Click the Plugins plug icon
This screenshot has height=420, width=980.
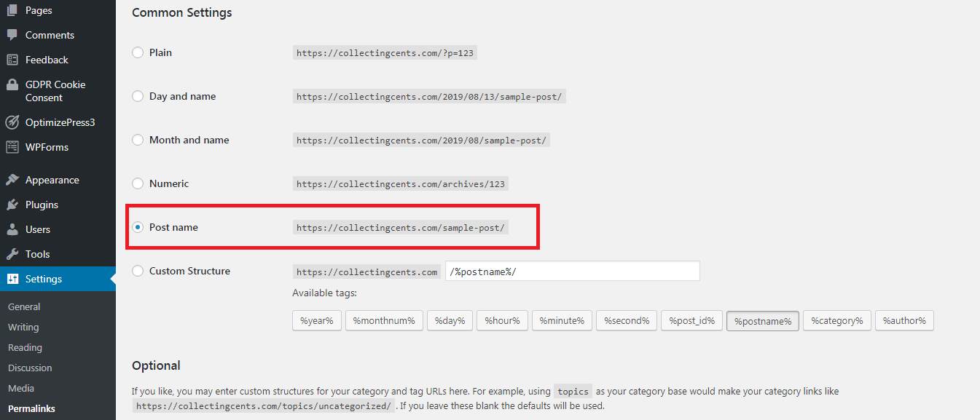[12, 205]
